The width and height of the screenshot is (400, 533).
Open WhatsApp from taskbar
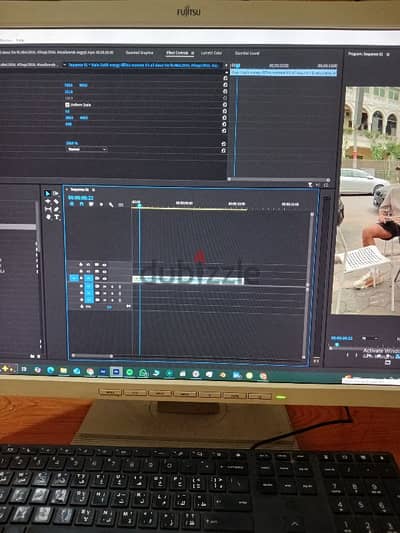click(143, 373)
